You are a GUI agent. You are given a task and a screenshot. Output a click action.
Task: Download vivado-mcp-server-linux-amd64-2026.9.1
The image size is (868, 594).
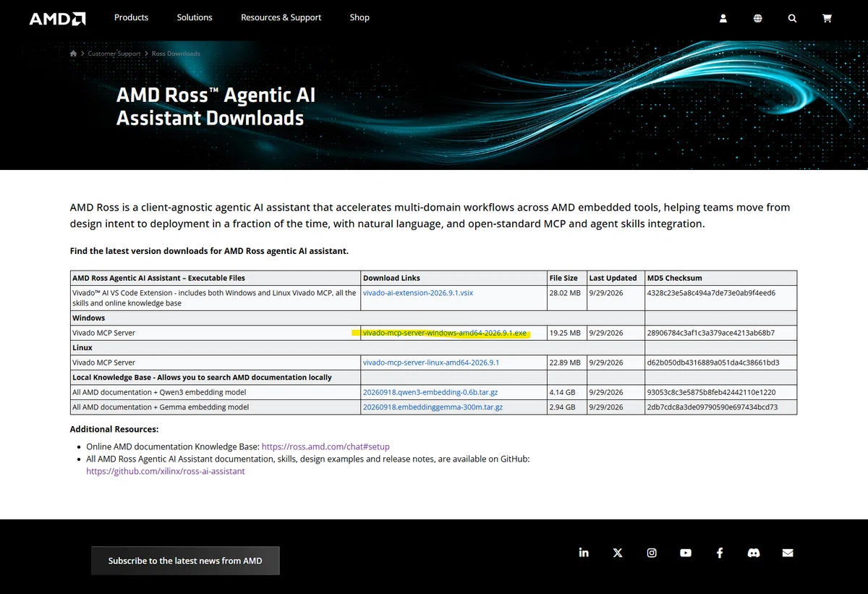point(430,362)
